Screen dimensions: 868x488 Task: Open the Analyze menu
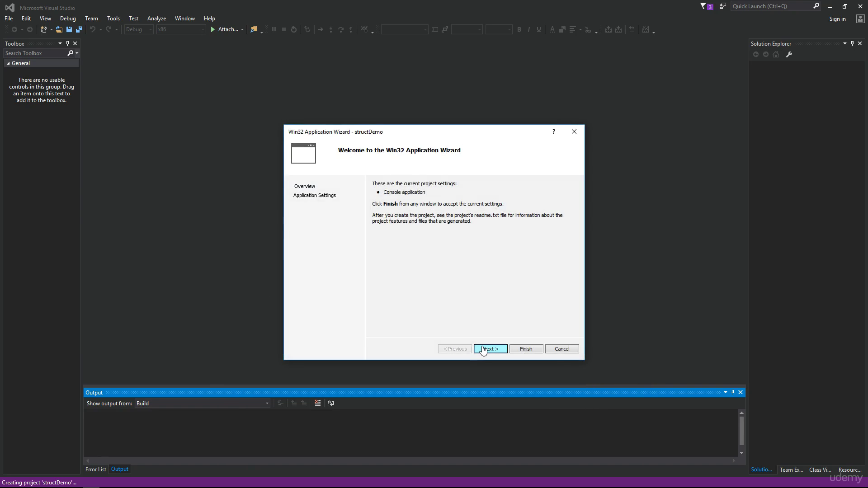[x=156, y=19]
